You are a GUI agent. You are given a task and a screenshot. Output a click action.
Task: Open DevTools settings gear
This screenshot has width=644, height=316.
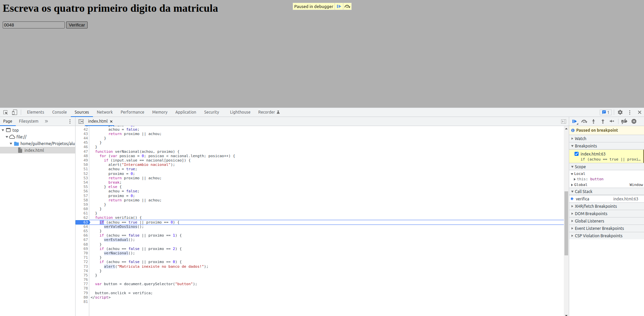point(620,112)
